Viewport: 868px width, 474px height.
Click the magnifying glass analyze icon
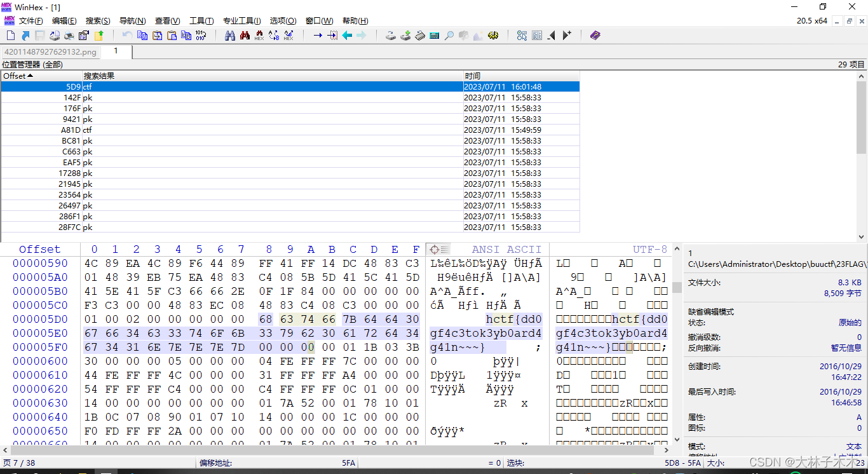click(449, 36)
